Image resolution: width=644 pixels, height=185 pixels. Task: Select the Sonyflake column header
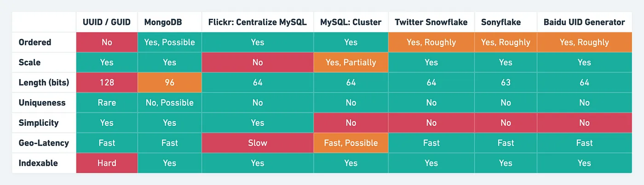tap(506, 22)
